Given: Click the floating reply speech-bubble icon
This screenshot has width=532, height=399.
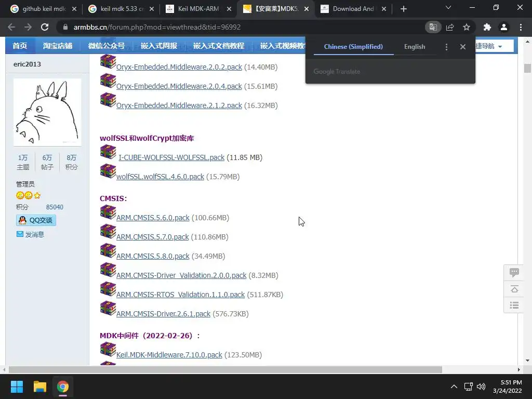Looking at the screenshot, I should [514, 272].
